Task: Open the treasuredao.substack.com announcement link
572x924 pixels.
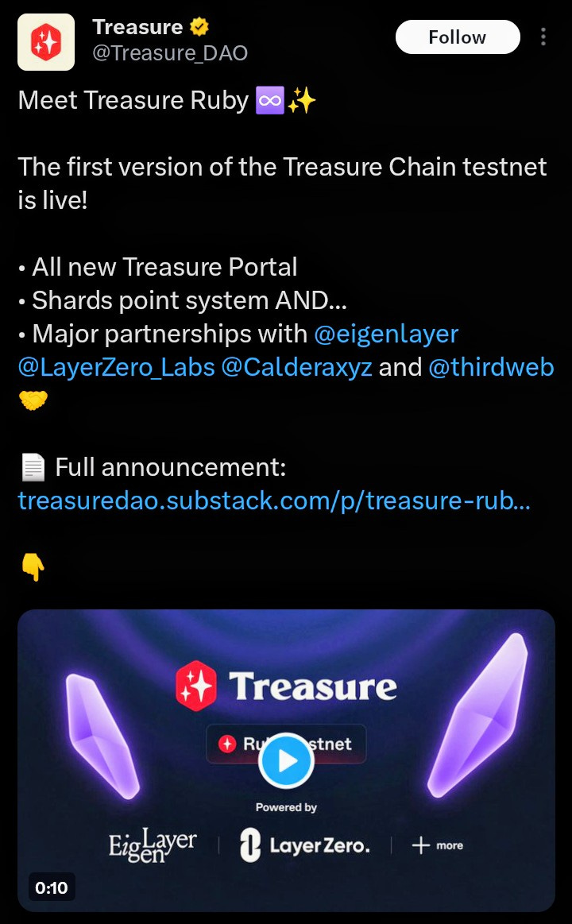Action: point(275,501)
